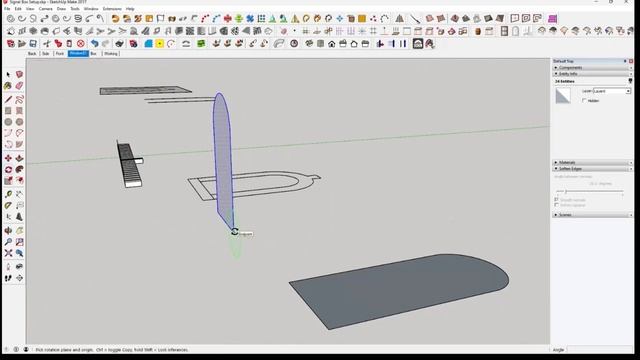The image size is (640, 360).
Task: Select the Offset tool
Action: pos(19,181)
